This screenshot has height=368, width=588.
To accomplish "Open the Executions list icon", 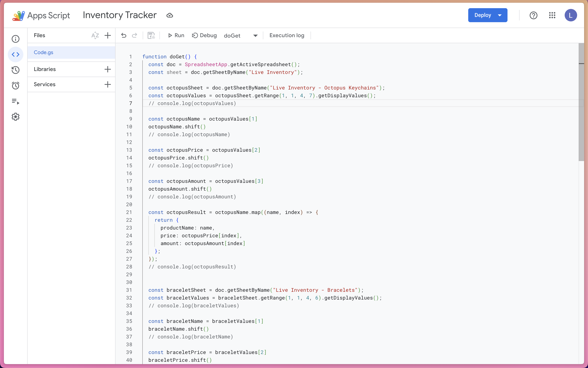I will (16, 101).
